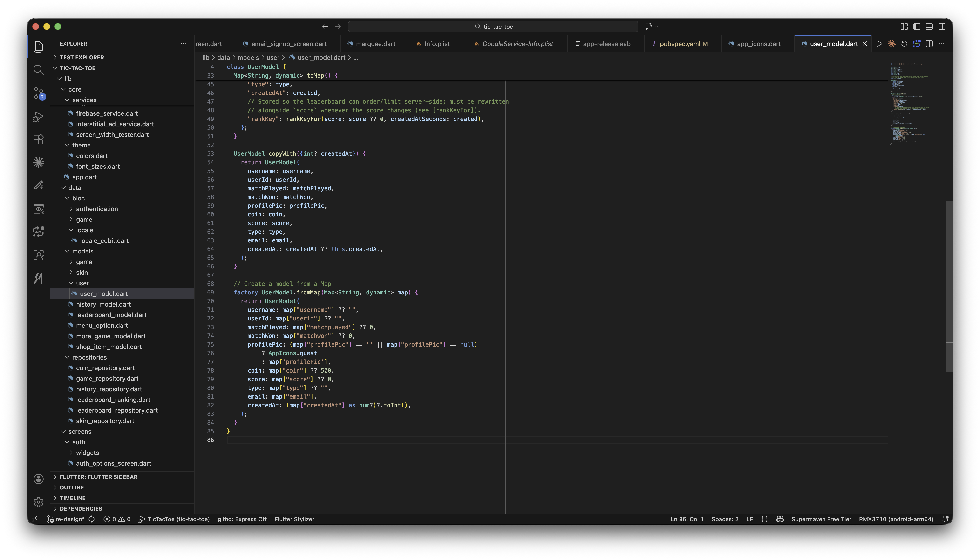This screenshot has width=980, height=560.
Task: Click Customize Layout icon in title bar
Action: tap(904, 27)
